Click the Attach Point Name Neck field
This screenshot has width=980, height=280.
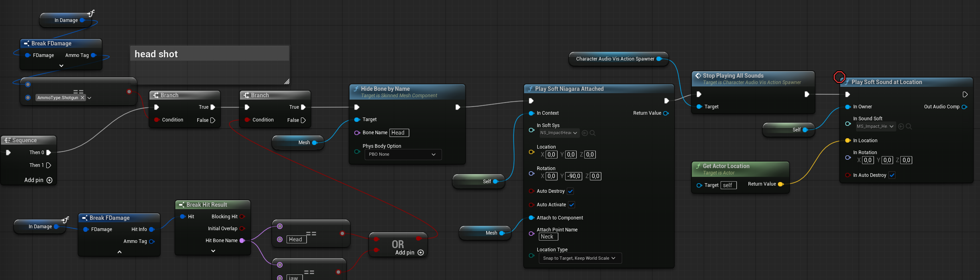pos(548,237)
